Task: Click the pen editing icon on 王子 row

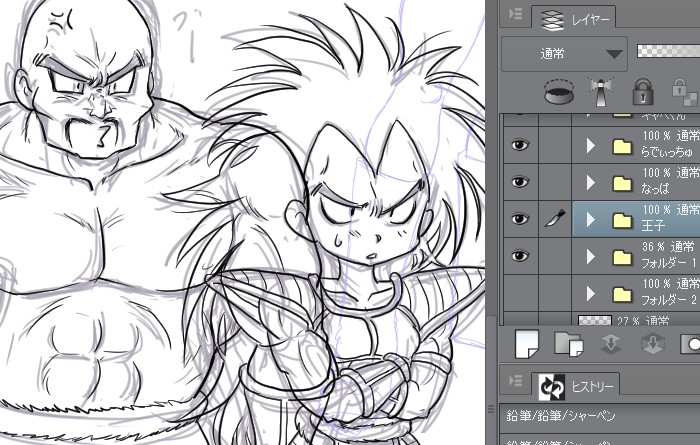Action: click(555, 218)
